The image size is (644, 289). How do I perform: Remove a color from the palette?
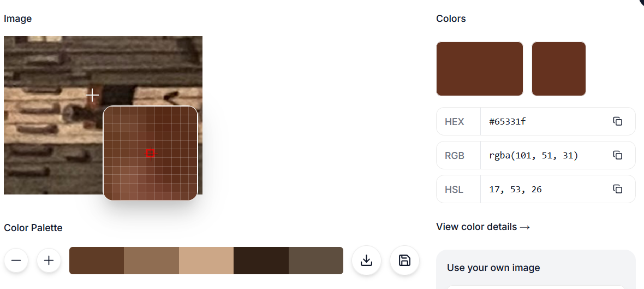tap(16, 261)
